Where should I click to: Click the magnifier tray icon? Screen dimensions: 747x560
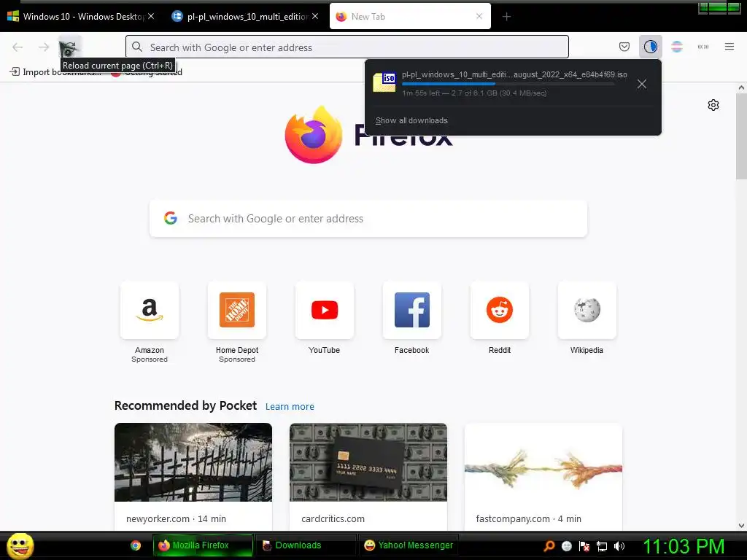(x=549, y=545)
